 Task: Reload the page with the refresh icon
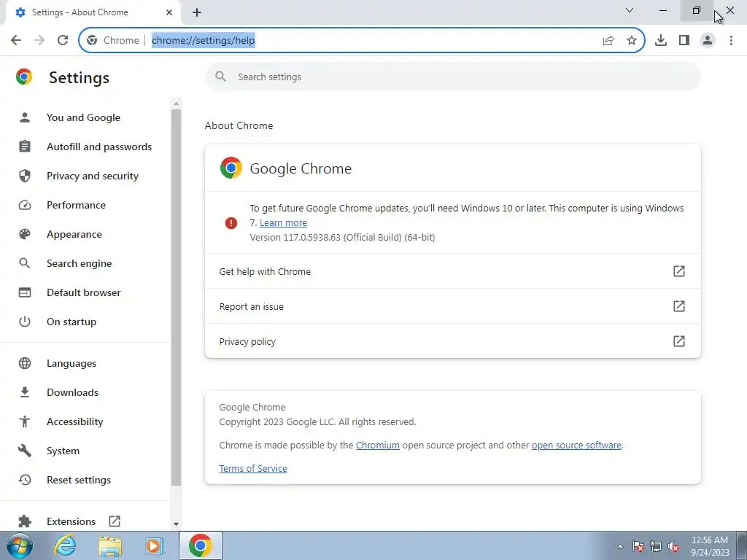[63, 40]
